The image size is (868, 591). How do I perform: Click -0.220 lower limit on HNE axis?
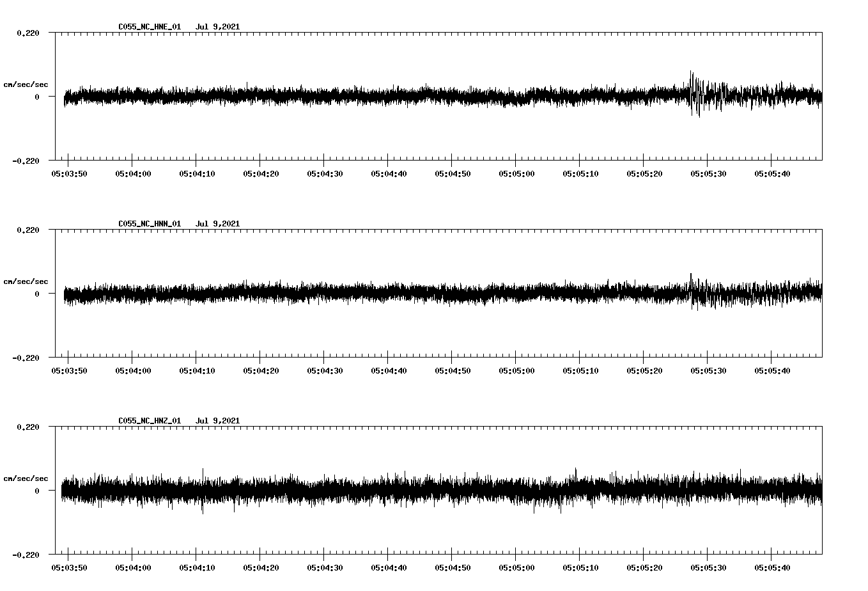[26, 161]
